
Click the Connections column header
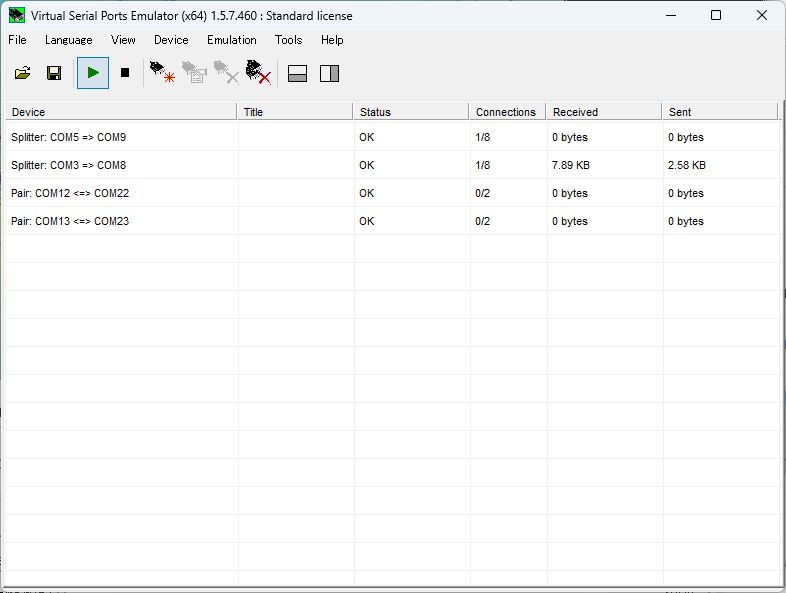(x=506, y=112)
